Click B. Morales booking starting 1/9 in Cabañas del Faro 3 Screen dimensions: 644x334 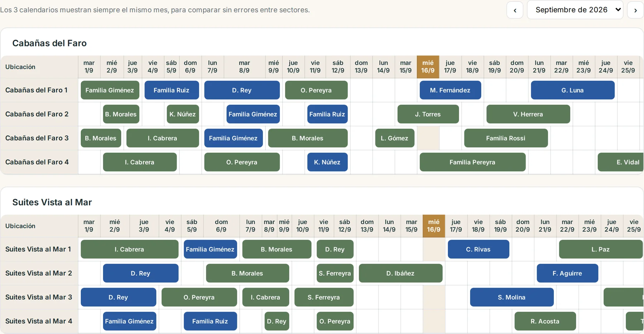coord(101,138)
